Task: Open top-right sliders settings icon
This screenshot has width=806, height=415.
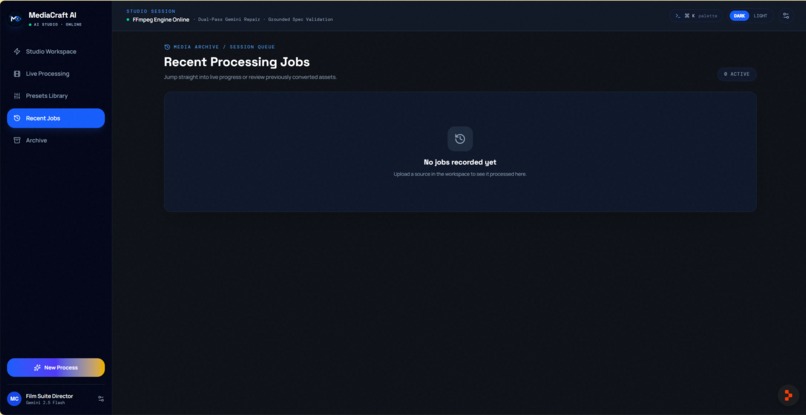Action: click(x=785, y=16)
